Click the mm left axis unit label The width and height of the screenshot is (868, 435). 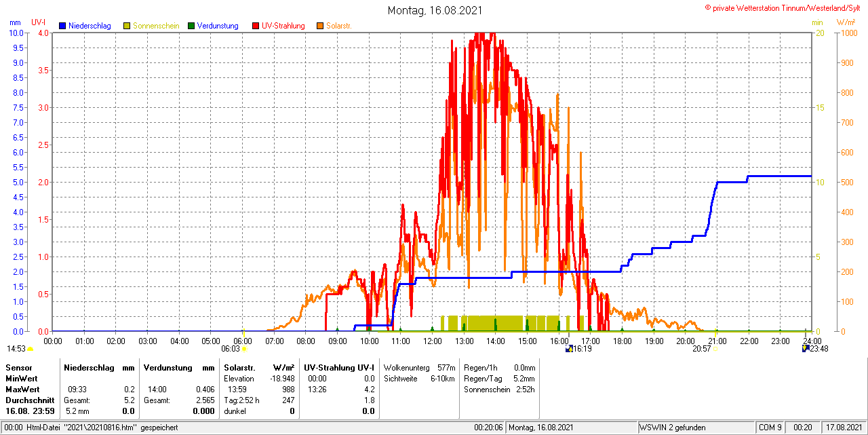[x=15, y=22]
